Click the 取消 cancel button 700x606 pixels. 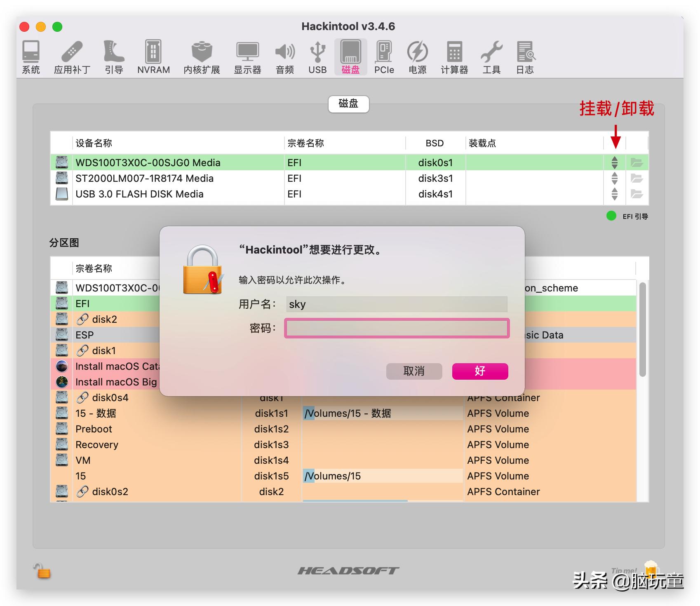(x=414, y=371)
